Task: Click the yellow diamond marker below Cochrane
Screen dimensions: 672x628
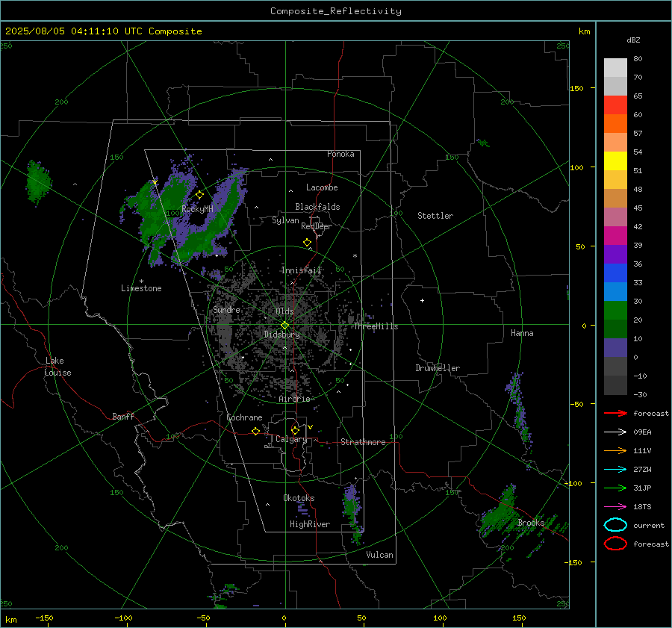Action: tap(256, 431)
